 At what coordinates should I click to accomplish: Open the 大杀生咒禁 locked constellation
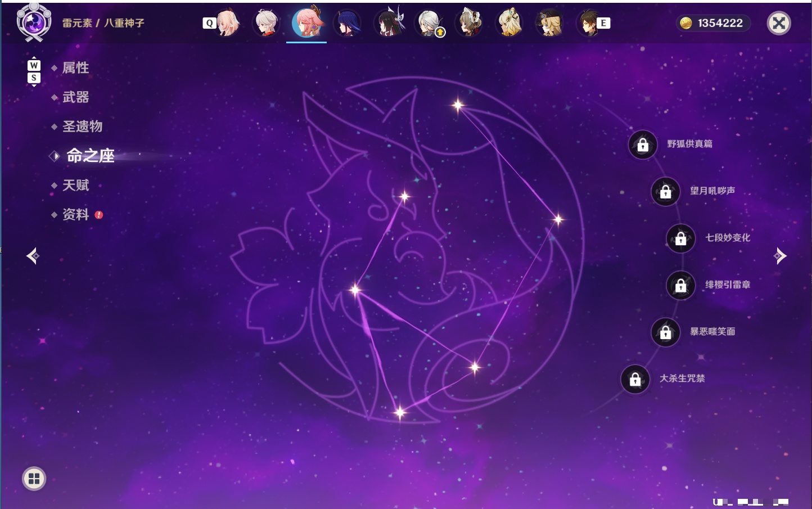(x=635, y=380)
